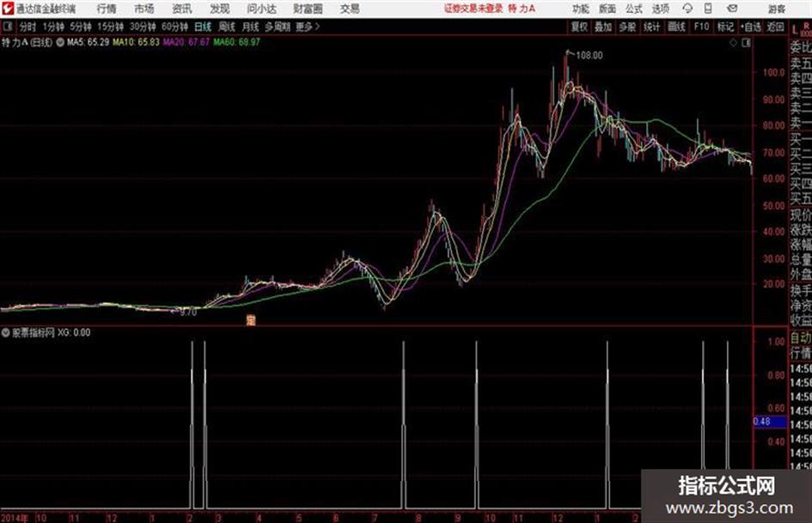Click the 9.70 low price label

point(188,313)
